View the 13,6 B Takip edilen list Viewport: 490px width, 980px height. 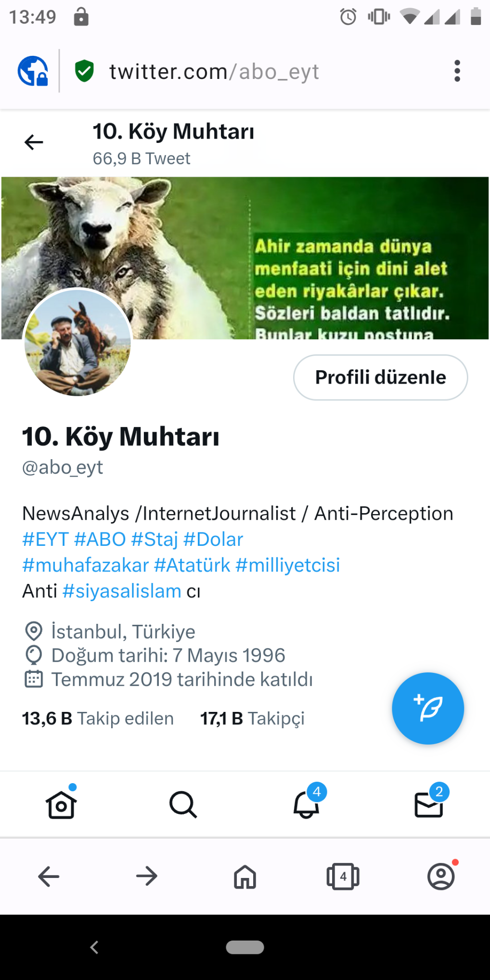click(x=98, y=718)
